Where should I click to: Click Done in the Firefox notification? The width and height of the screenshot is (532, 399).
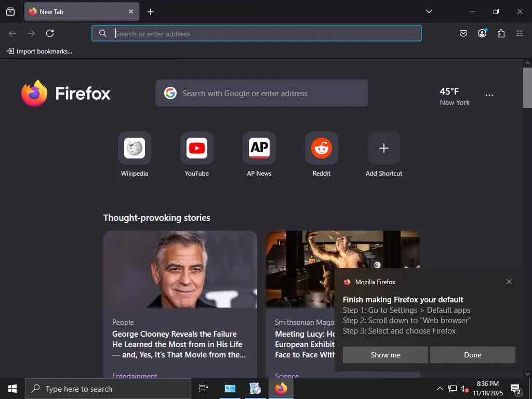(473, 355)
